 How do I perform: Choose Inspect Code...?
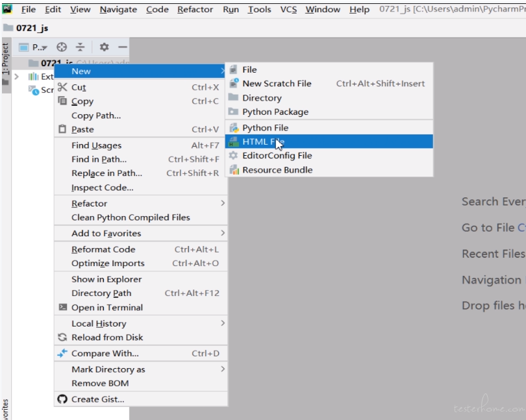tap(140, 187)
